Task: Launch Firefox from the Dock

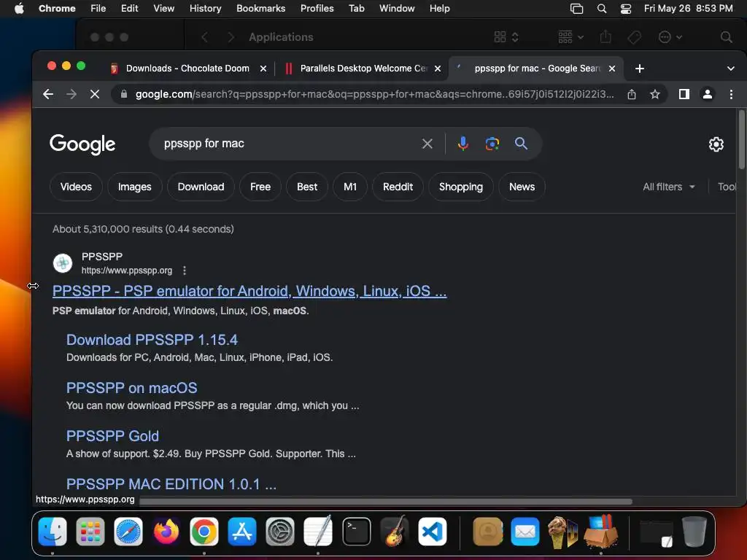Action: pyautogui.click(x=166, y=532)
